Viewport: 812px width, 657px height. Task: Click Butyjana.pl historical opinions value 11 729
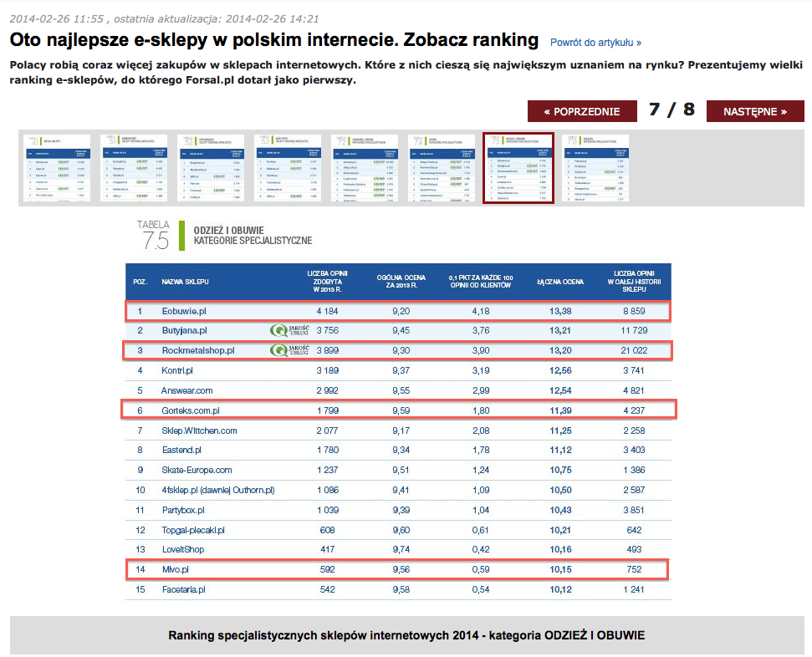point(634,330)
